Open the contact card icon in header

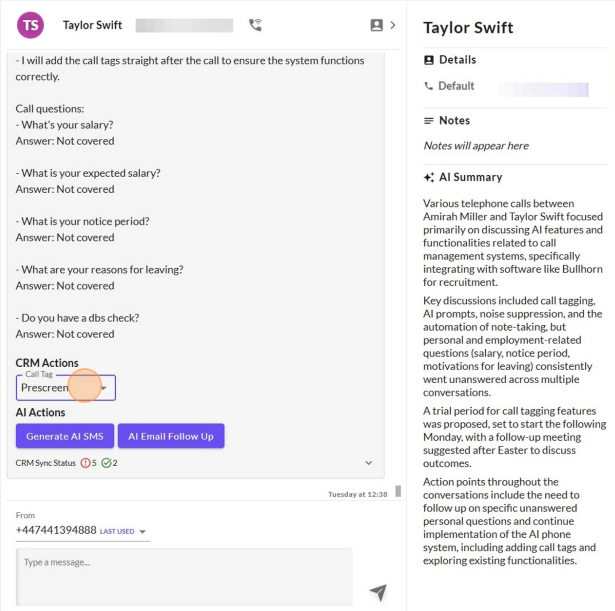coord(377,25)
